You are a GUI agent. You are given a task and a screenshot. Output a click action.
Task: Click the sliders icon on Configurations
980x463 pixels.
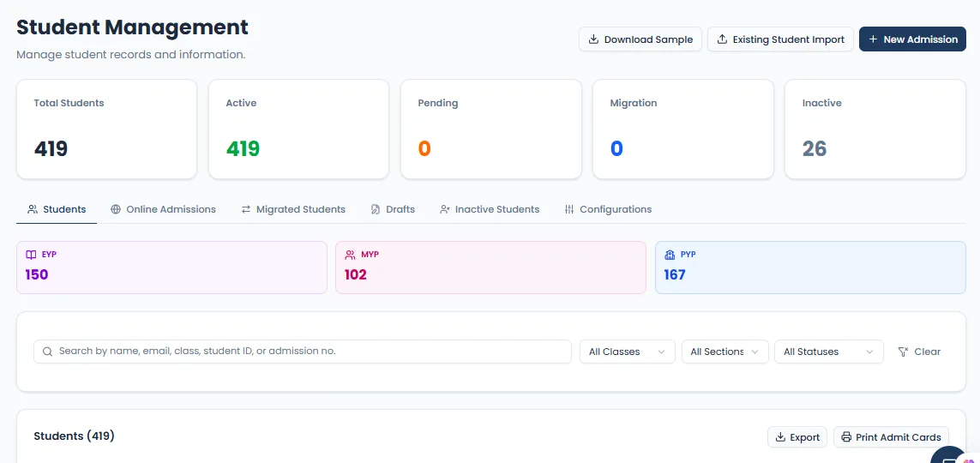[568, 209]
